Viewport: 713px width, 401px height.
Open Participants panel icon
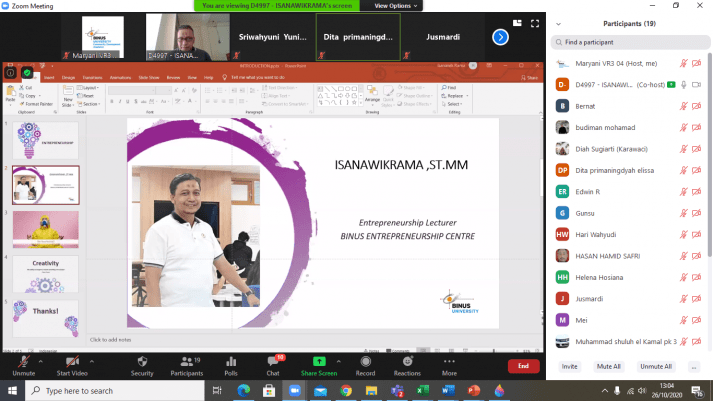[186, 366]
